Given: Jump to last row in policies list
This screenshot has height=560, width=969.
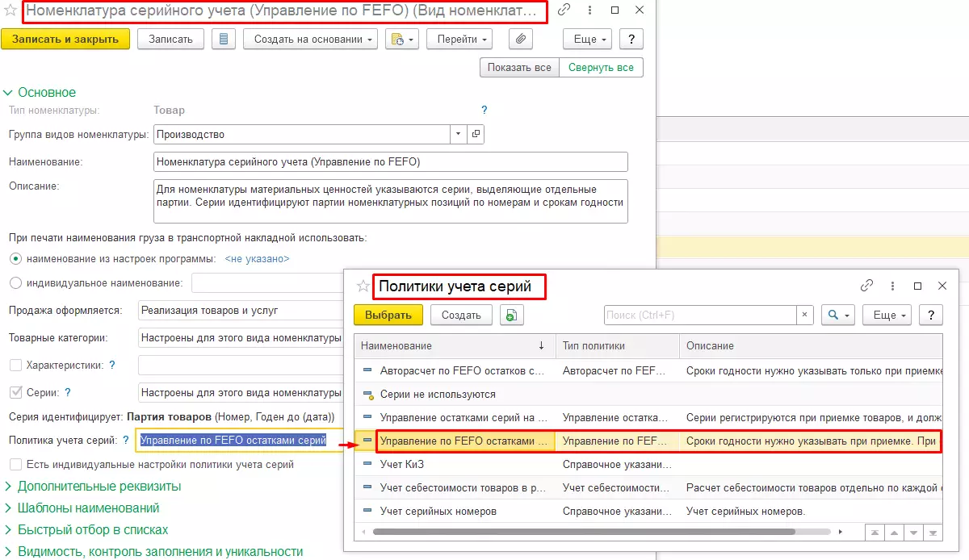Looking at the screenshot, I should coord(932,533).
